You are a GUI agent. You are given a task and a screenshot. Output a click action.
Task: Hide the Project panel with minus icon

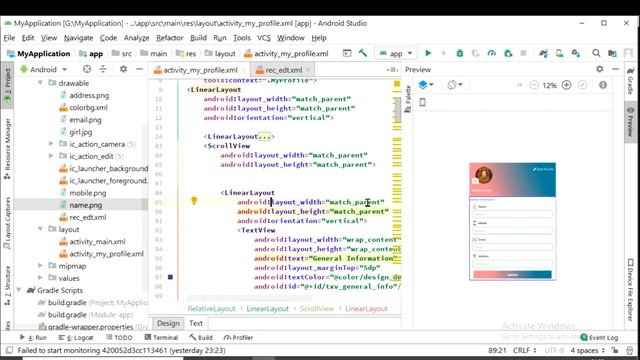tap(139, 69)
